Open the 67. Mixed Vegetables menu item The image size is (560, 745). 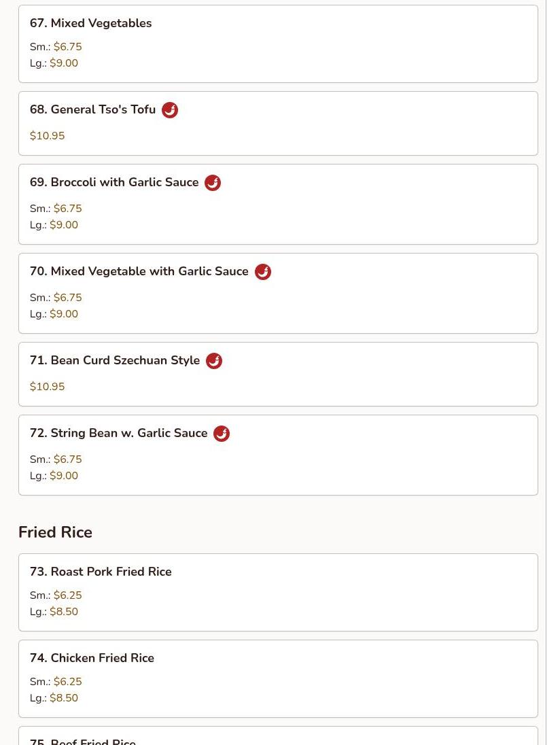click(90, 23)
